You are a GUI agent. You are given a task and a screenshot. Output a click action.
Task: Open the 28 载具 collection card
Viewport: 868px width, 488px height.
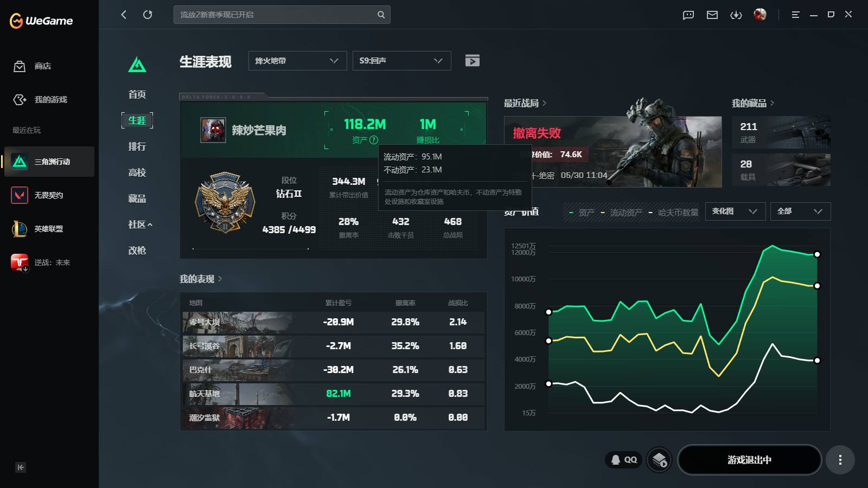(x=781, y=170)
